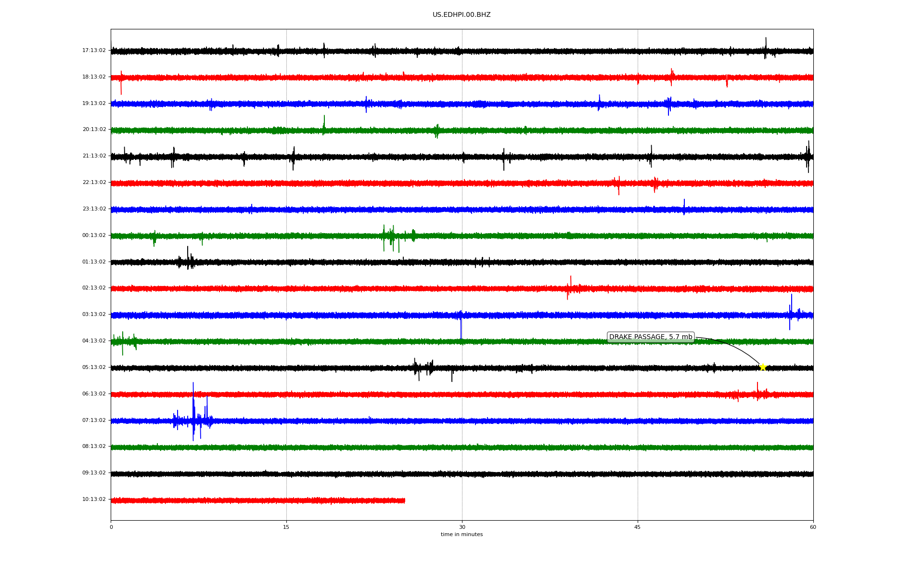Viewport: 924px width, 578px height.
Task: Click the tall blue spike on 03:13:02 trace at 30 minutes
Action: (x=461, y=326)
